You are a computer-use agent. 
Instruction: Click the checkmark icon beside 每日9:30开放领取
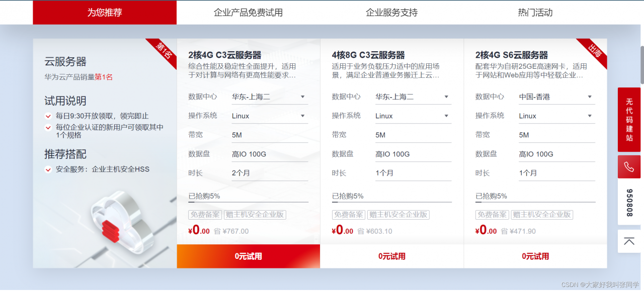48,116
